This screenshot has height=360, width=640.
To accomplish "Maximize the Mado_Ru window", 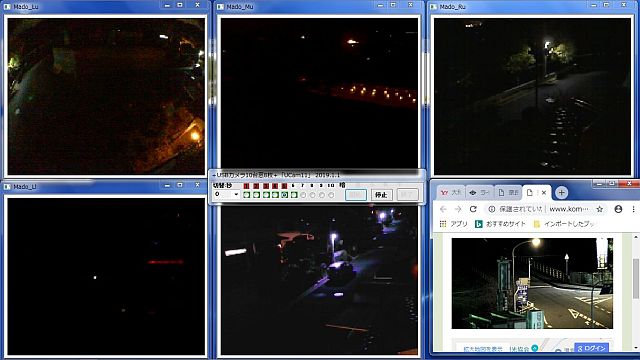I will pyautogui.click(x=607, y=5).
